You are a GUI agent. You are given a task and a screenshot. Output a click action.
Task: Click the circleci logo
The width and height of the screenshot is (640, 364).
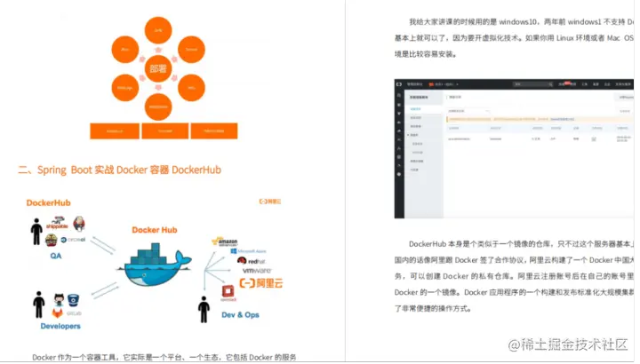click(x=73, y=240)
